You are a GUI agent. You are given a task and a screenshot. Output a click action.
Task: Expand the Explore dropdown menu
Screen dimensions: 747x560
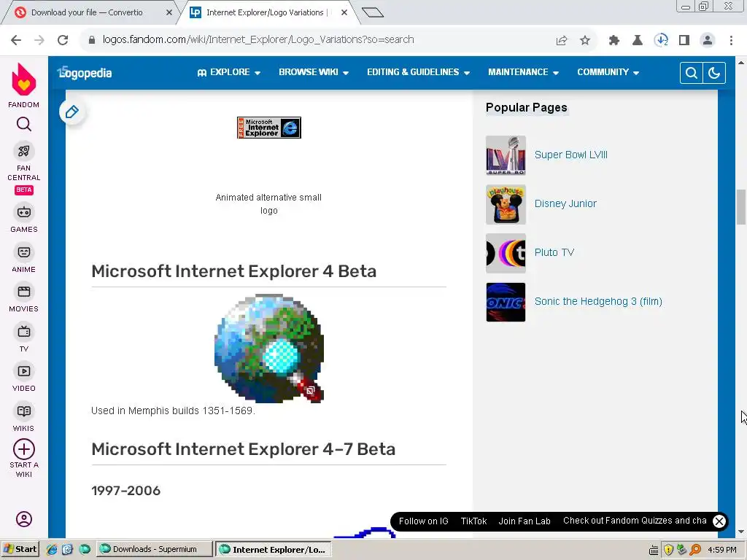[228, 72]
